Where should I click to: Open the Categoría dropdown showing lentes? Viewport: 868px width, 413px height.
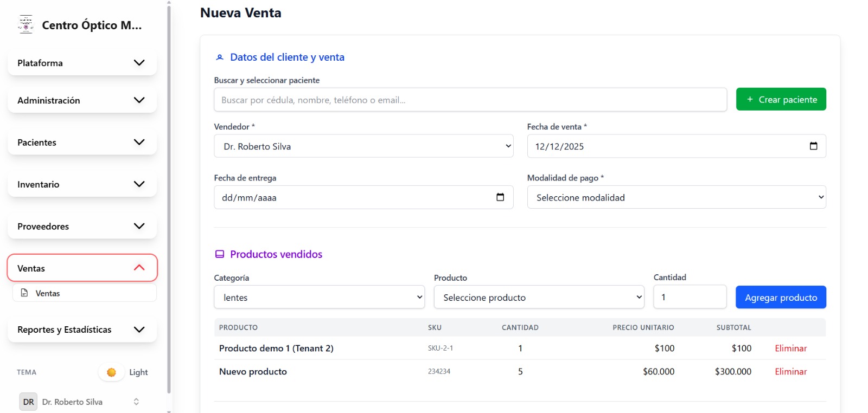point(319,297)
